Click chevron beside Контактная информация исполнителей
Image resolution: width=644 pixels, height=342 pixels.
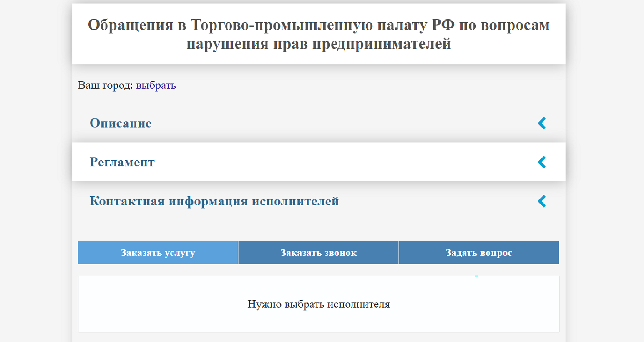click(x=542, y=201)
